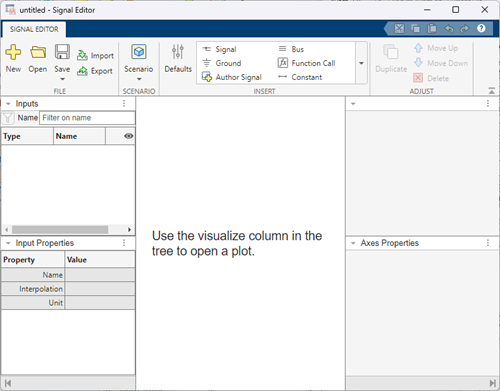
Task: Click Inputs scrollbar left arrow
Action: [x=6, y=230]
